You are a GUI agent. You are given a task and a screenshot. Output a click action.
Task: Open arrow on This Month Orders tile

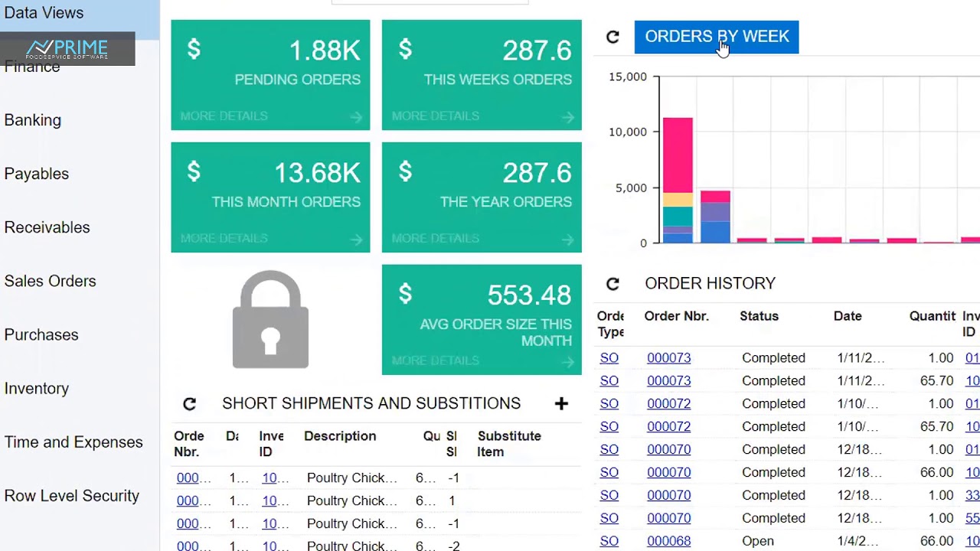tap(356, 239)
